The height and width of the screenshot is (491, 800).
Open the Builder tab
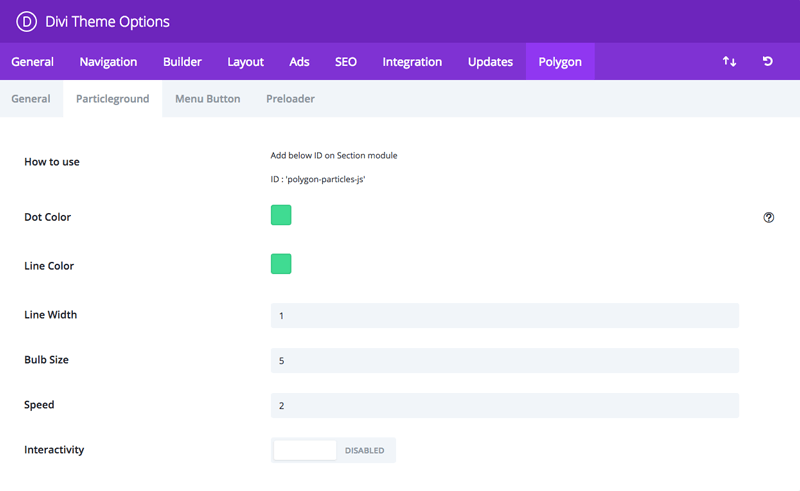(x=182, y=62)
